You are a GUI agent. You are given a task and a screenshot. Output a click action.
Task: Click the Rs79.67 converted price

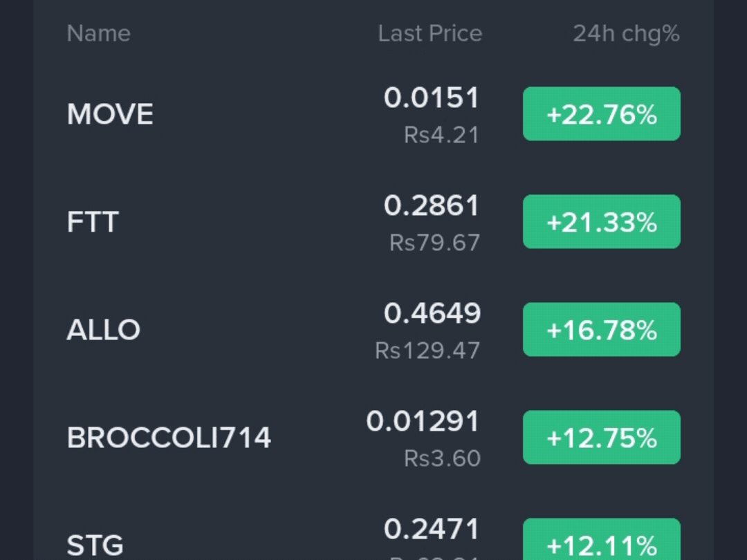[x=434, y=243]
